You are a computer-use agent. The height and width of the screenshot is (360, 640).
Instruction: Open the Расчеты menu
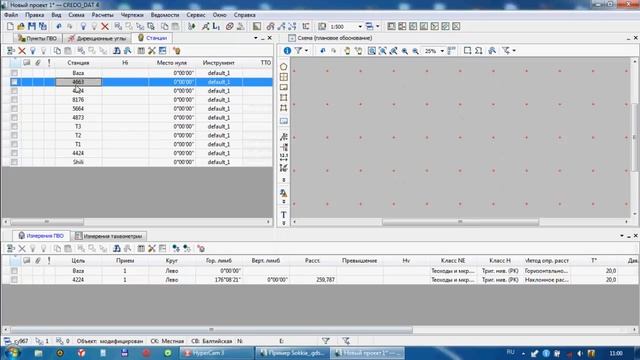click(102, 15)
